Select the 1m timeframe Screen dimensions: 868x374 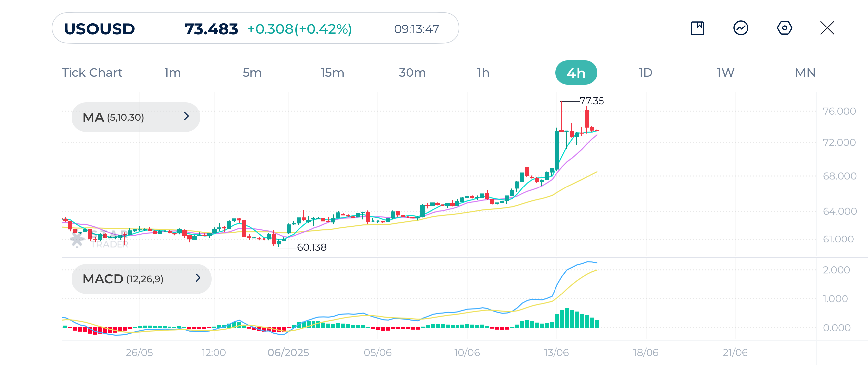pyautogui.click(x=172, y=73)
